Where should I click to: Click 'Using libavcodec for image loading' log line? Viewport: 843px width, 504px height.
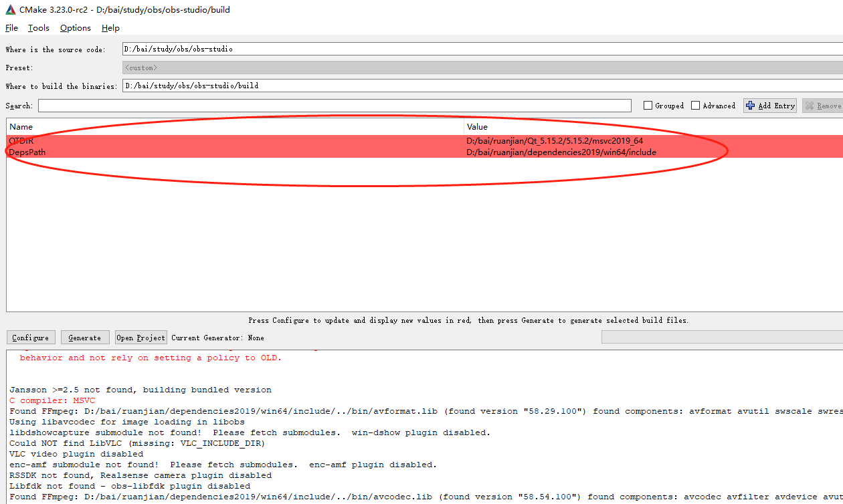coord(127,422)
